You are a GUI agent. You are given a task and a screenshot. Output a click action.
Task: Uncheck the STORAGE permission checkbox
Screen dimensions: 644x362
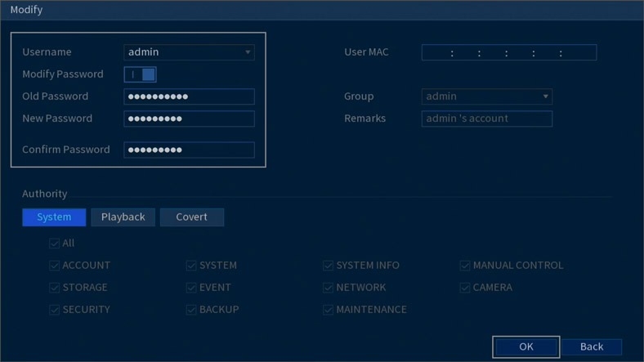point(55,288)
